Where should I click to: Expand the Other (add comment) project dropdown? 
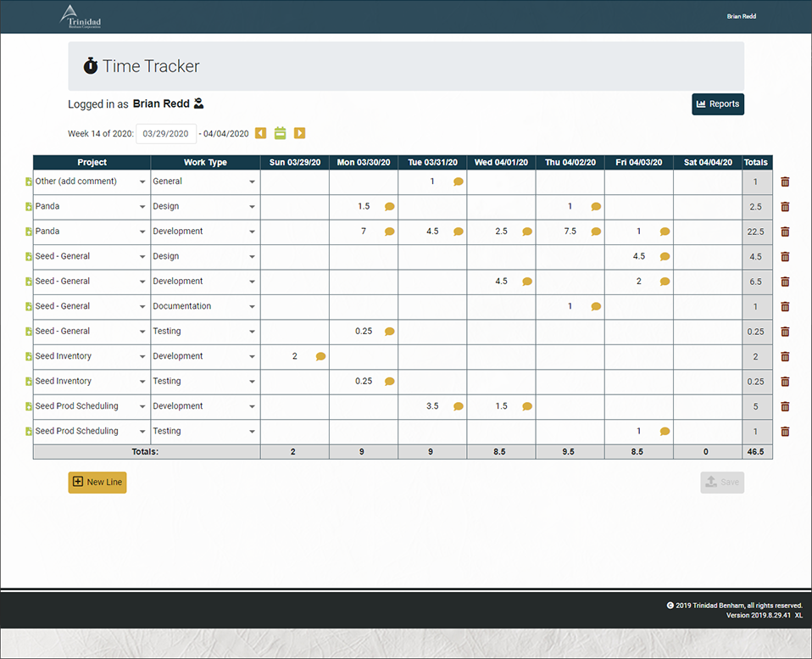[x=142, y=182]
